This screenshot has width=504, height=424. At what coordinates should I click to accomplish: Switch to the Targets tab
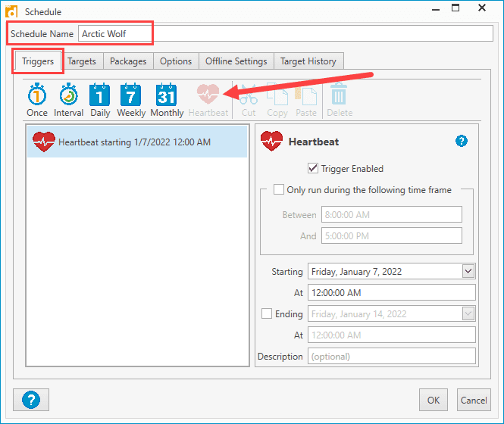[x=82, y=61]
